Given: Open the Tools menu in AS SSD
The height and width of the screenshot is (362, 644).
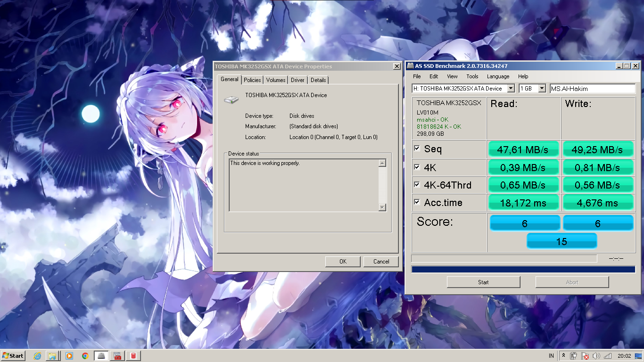Looking at the screenshot, I should tap(472, 76).
